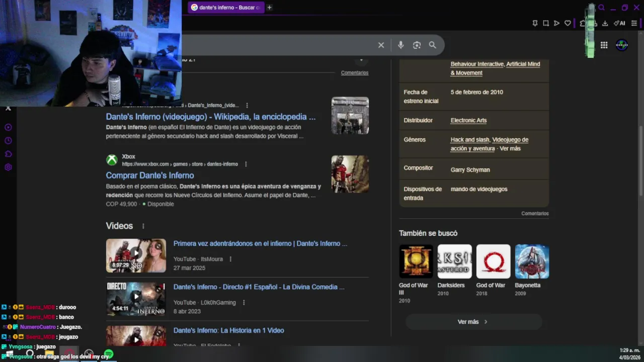Image resolution: width=644 pixels, height=362 pixels.
Task: Open the sidebar settings gear icon
Action: [8, 167]
